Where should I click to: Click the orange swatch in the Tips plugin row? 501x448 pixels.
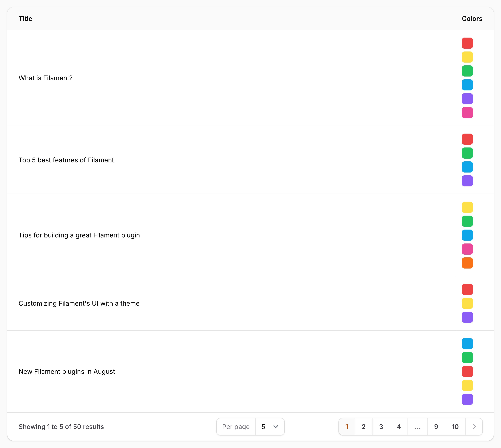[x=467, y=263]
